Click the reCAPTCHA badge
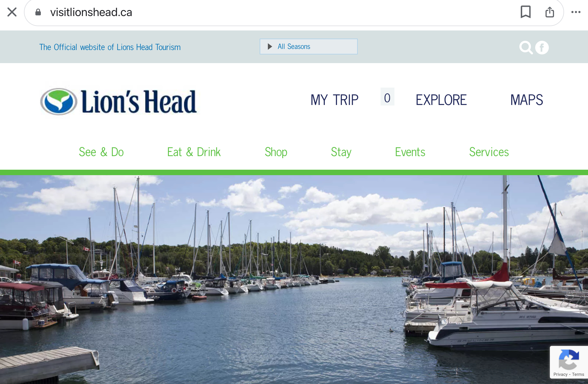588x384 pixels. [x=569, y=362]
